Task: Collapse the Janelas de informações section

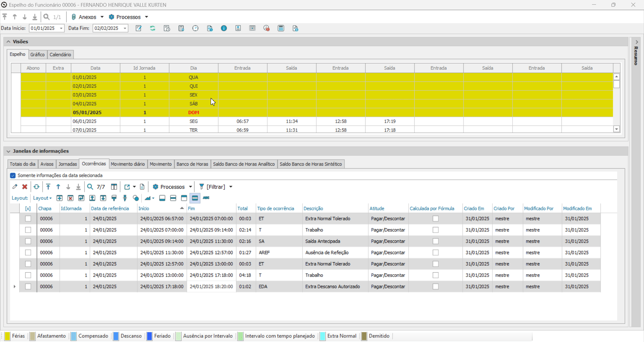Action: pos(8,151)
